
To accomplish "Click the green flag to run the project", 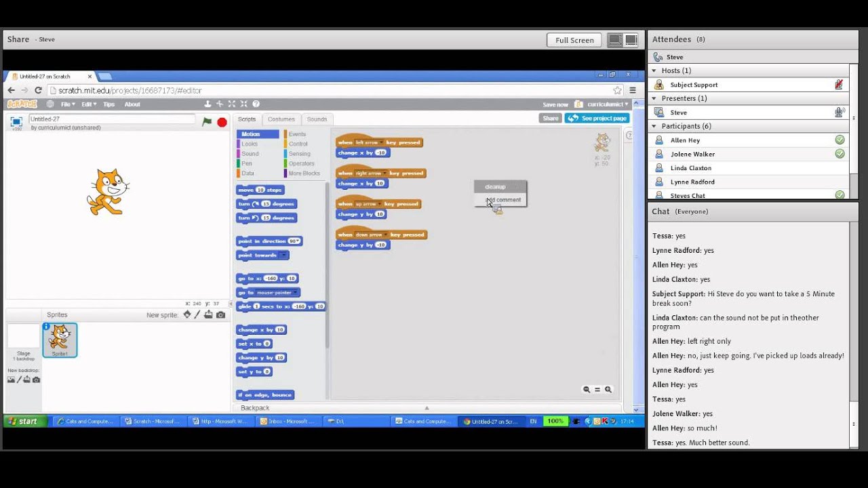I will pyautogui.click(x=207, y=122).
